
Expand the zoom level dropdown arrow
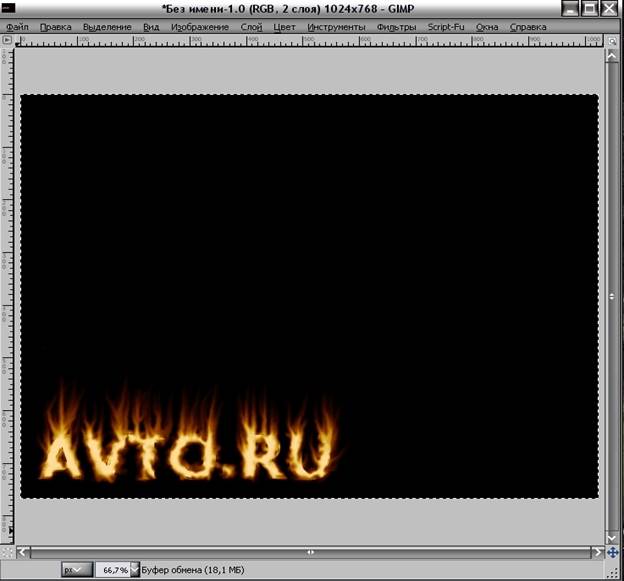135,570
